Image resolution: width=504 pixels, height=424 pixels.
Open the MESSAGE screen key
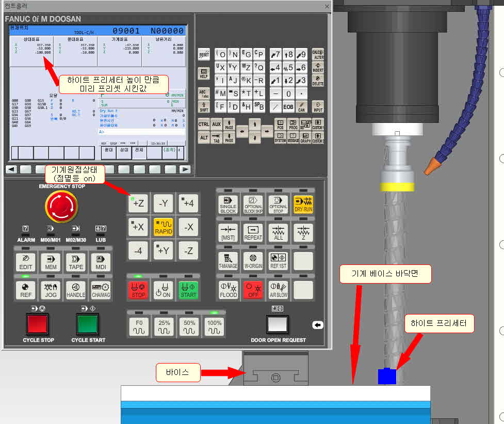(x=293, y=138)
